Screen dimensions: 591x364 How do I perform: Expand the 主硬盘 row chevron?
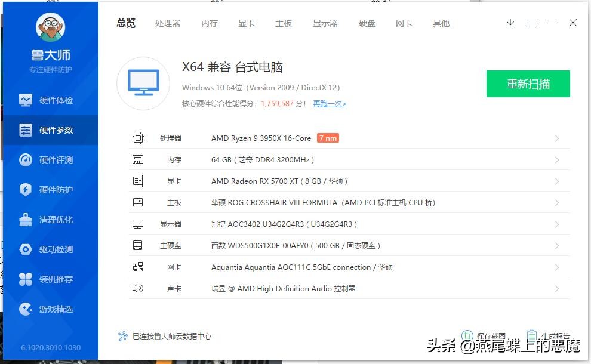click(557, 246)
